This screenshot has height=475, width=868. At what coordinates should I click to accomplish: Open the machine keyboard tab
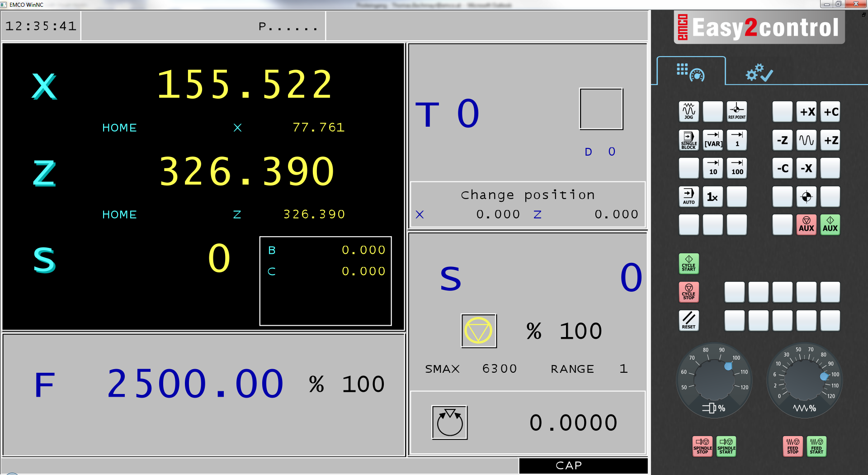(x=691, y=71)
